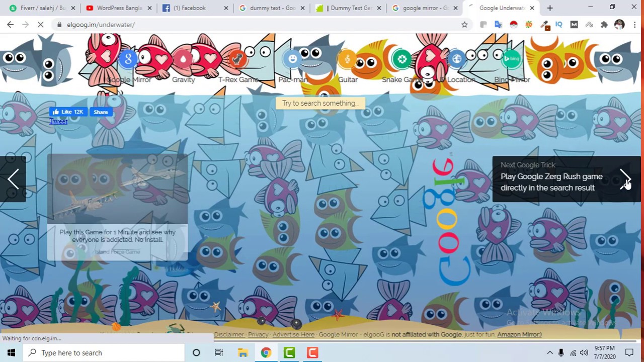The width and height of the screenshot is (644, 362).
Task: Open the Island Force Game ad thumbnail
Action: coord(117,189)
